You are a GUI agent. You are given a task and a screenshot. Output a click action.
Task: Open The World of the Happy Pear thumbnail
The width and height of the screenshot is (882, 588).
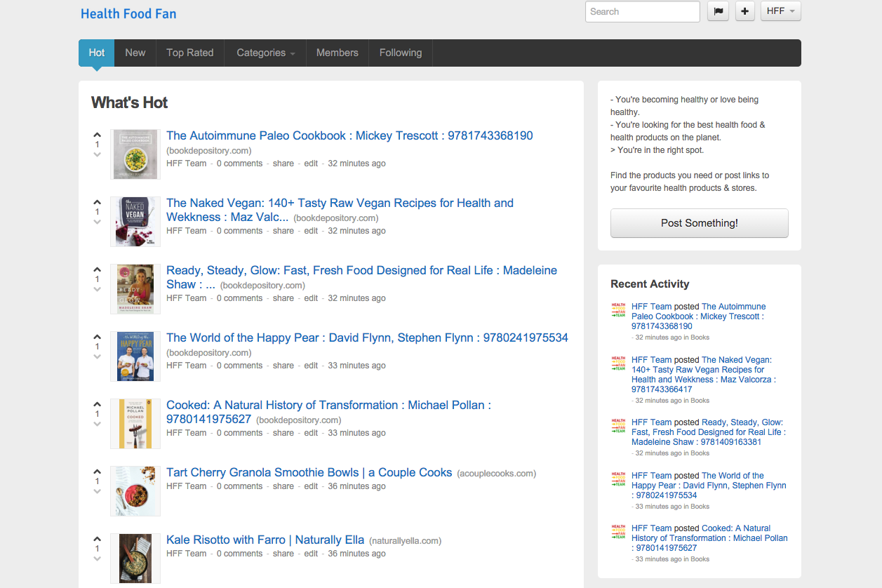[x=135, y=356]
